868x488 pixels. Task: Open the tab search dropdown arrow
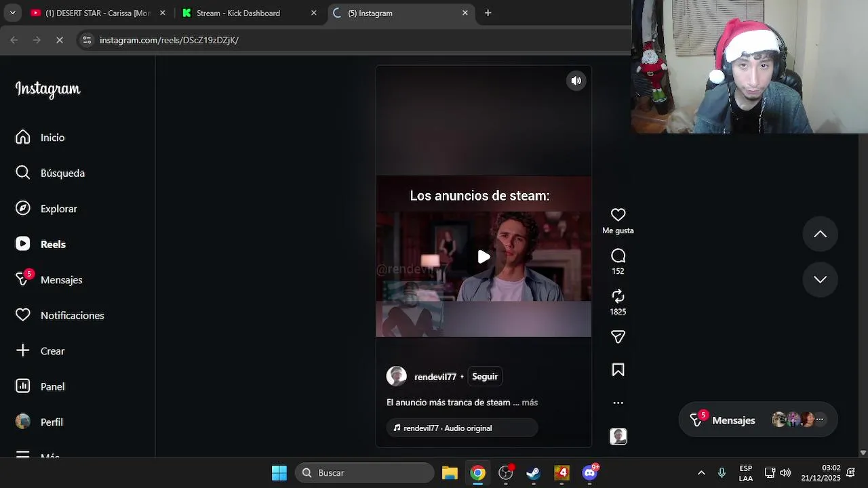(12, 13)
